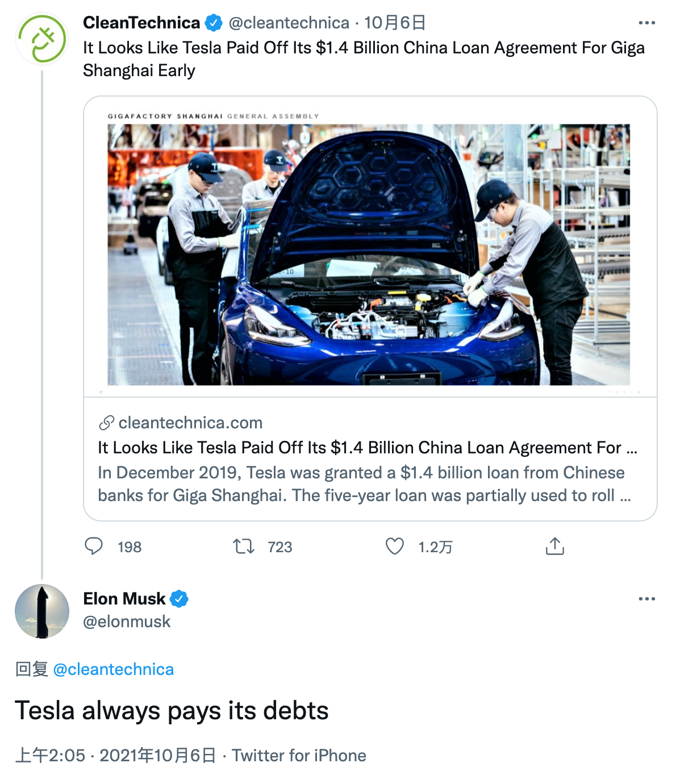This screenshot has width=676, height=784.
Task: Open the @cleantechnica reply mention link
Action: coord(113,669)
